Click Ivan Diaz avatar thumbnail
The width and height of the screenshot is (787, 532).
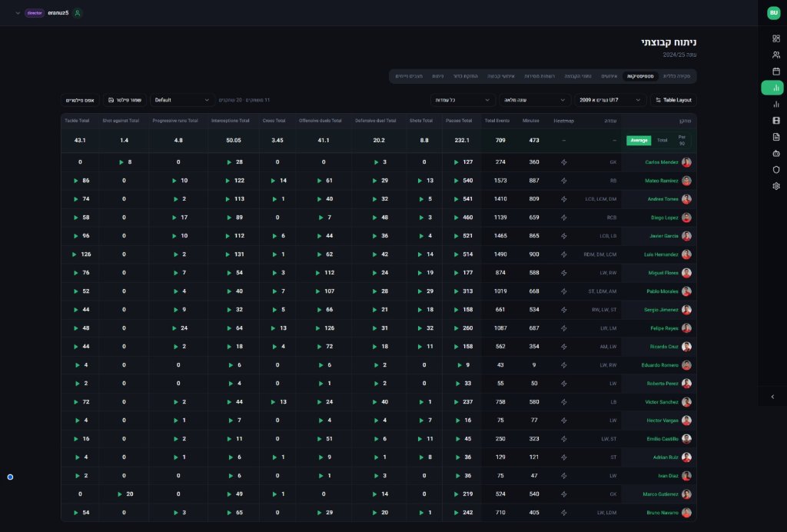pos(686,476)
